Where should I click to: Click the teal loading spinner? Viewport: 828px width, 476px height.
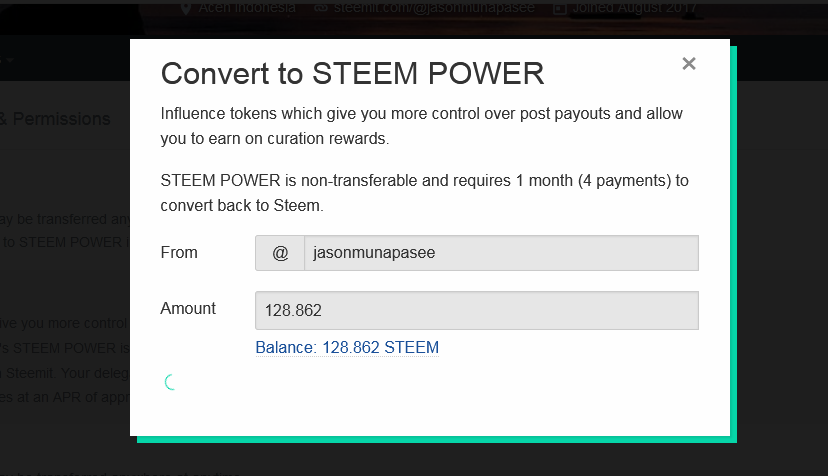click(170, 382)
